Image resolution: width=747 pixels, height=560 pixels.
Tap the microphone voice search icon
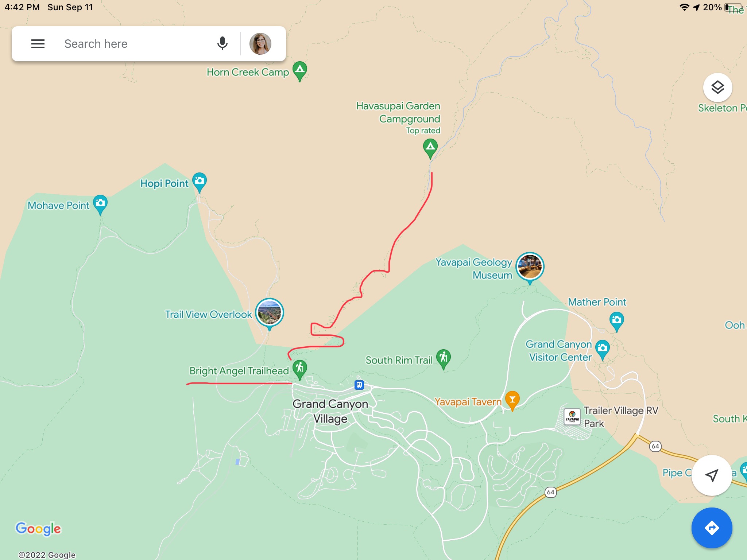(222, 44)
